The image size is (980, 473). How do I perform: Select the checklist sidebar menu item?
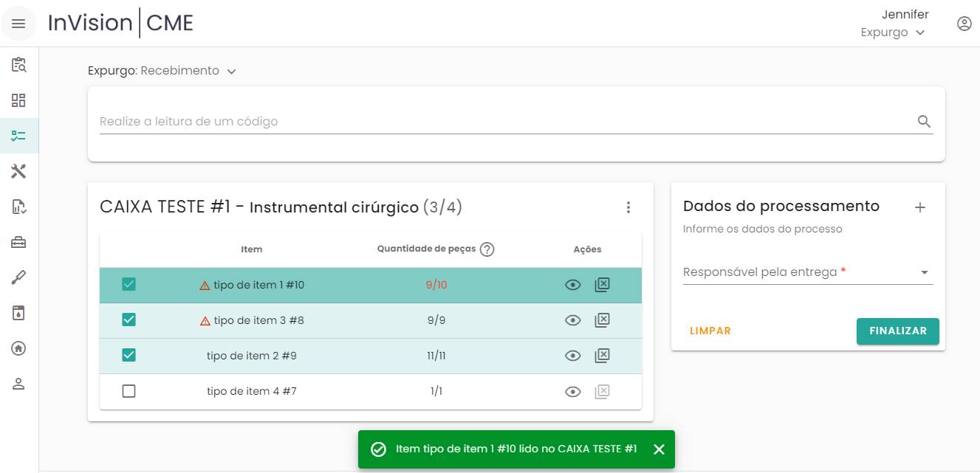(x=18, y=136)
